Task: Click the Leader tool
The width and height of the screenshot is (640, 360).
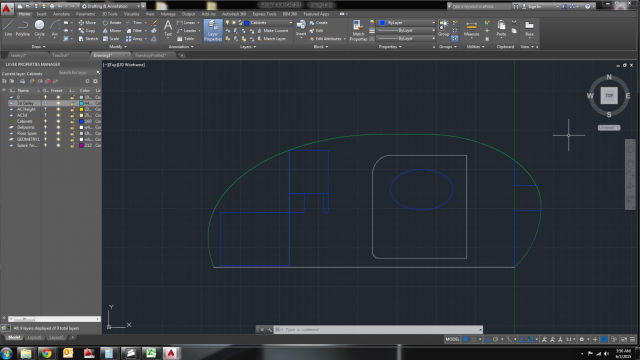Action: (x=187, y=31)
